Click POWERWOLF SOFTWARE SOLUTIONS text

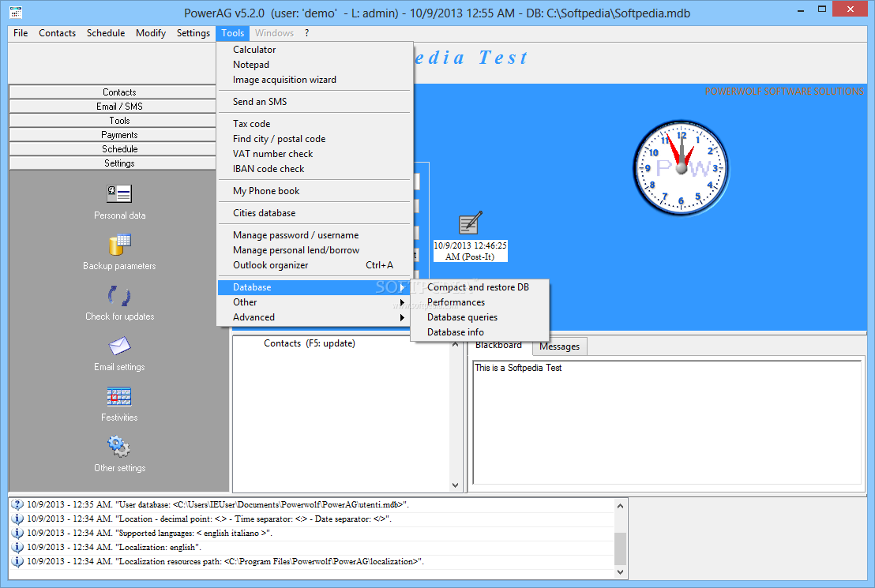click(784, 92)
